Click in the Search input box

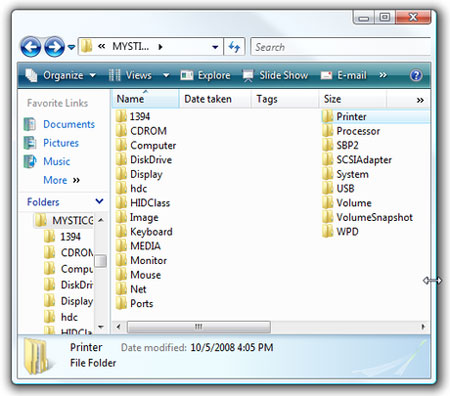click(341, 47)
